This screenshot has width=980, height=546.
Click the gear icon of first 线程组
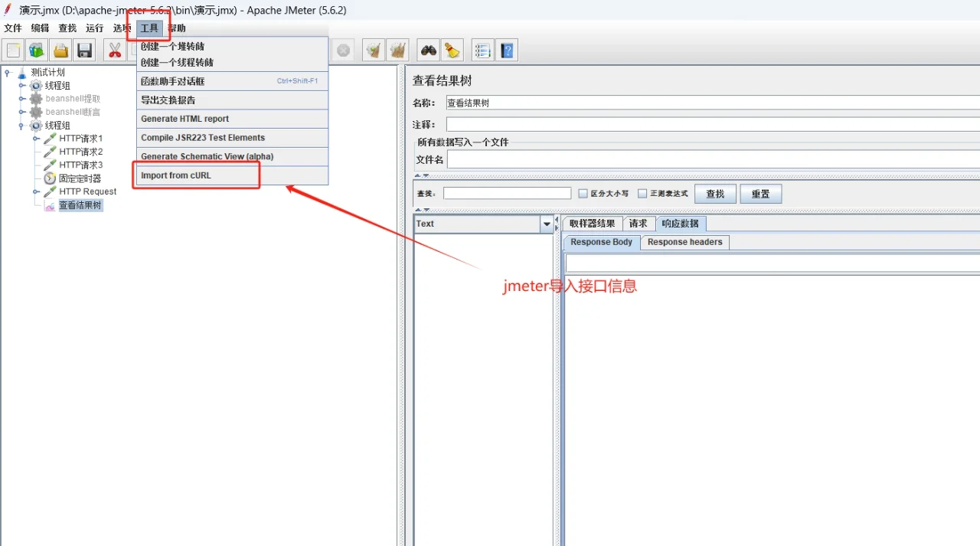(x=36, y=86)
